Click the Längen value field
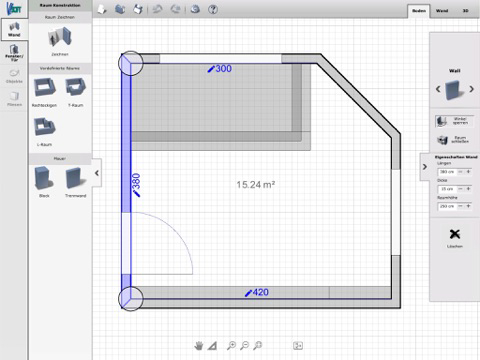The width and height of the screenshot is (480, 360). [447, 172]
